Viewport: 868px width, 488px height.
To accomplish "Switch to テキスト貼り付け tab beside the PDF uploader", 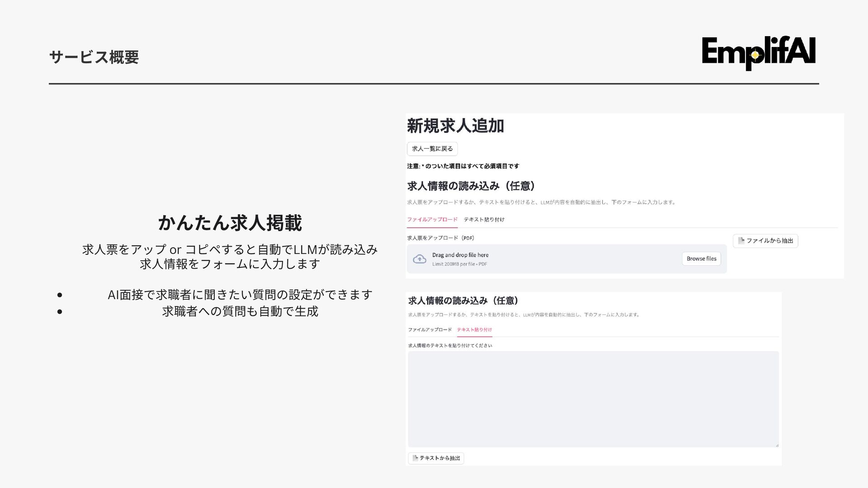I will tap(484, 220).
